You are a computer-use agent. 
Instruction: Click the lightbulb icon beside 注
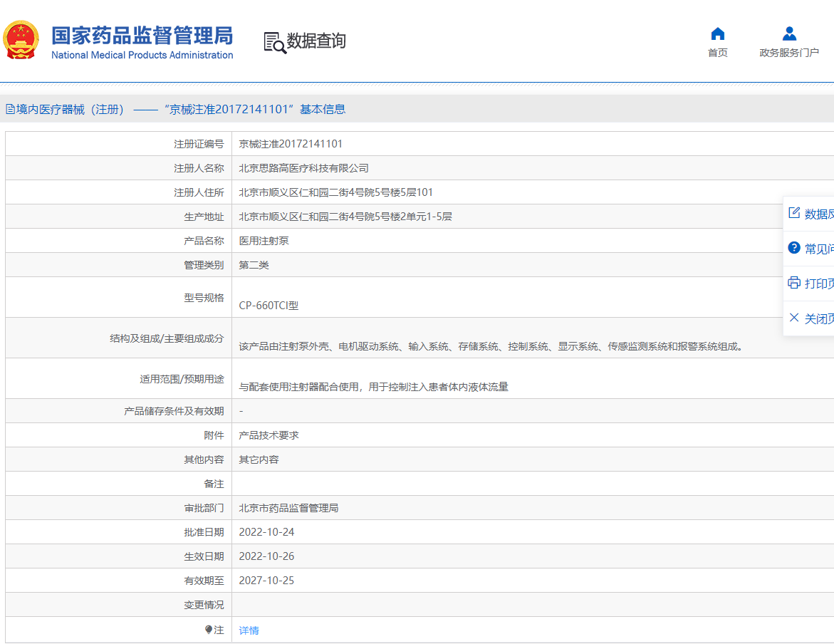pyautogui.click(x=209, y=630)
